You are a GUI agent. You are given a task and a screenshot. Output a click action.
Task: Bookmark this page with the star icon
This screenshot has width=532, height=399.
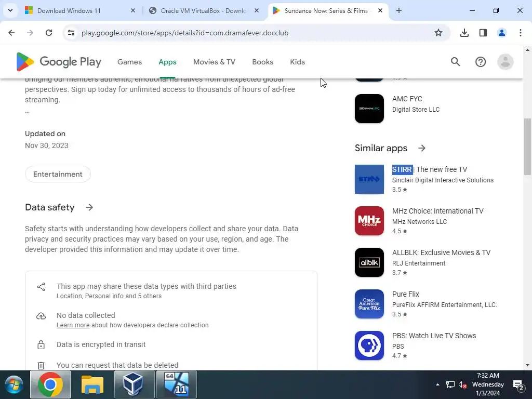pyautogui.click(x=438, y=33)
